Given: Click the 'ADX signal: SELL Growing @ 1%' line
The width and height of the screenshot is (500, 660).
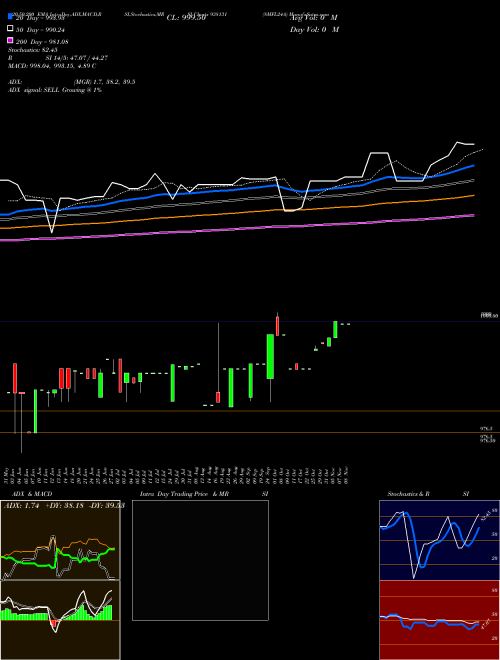Looking at the screenshot, I should 55,90.
